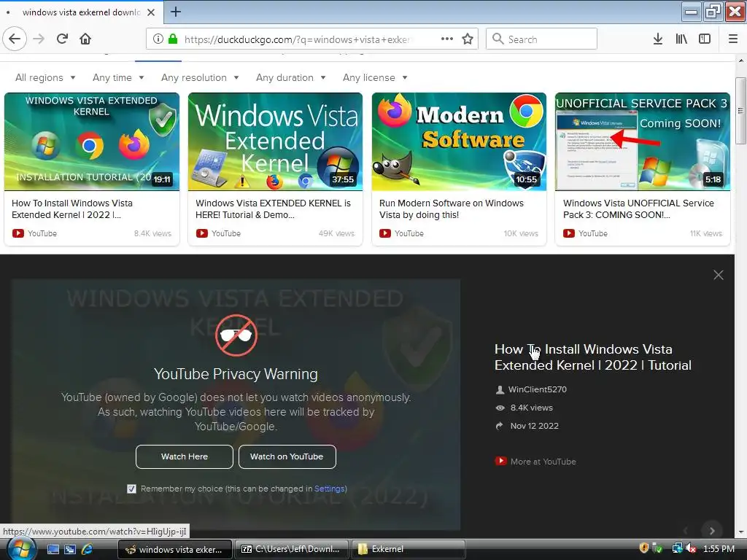The height and width of the screenshot is (560, 747).
Task: Click the network tray icon
Action: click(677, 548)
